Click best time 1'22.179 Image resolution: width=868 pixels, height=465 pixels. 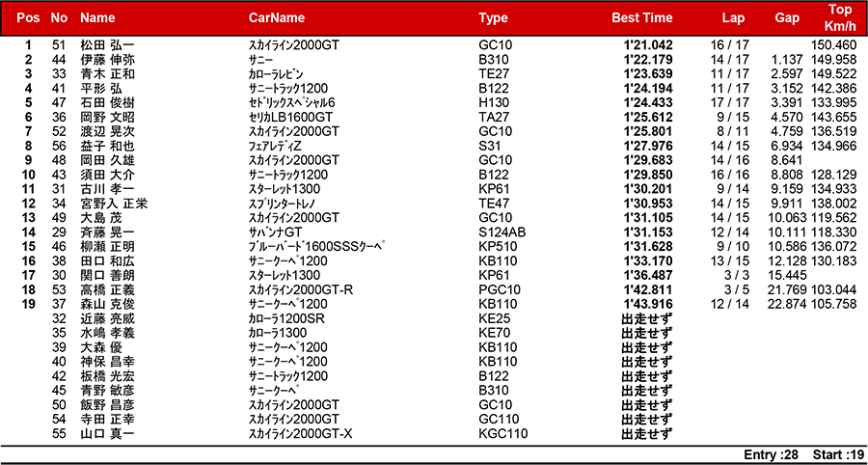(648, 60)
